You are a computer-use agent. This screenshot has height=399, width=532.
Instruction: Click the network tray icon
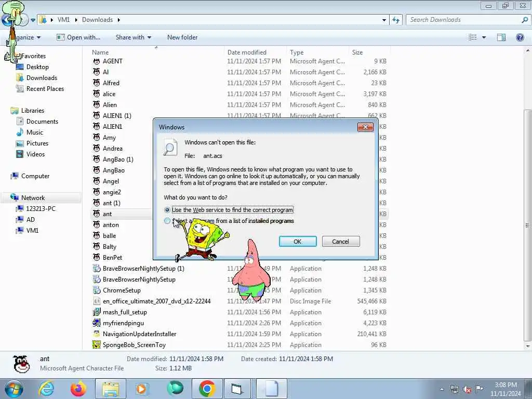(x=454, y=389)
